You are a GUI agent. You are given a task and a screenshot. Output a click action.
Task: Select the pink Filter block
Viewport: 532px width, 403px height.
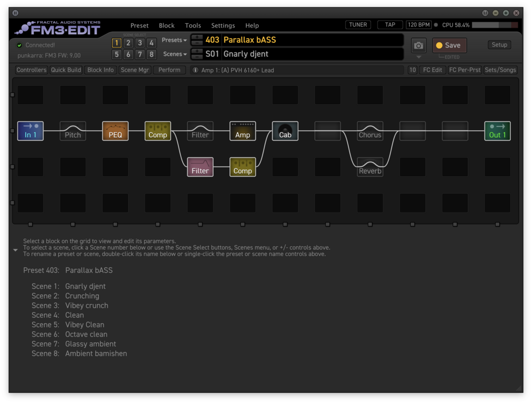[200, 167]
